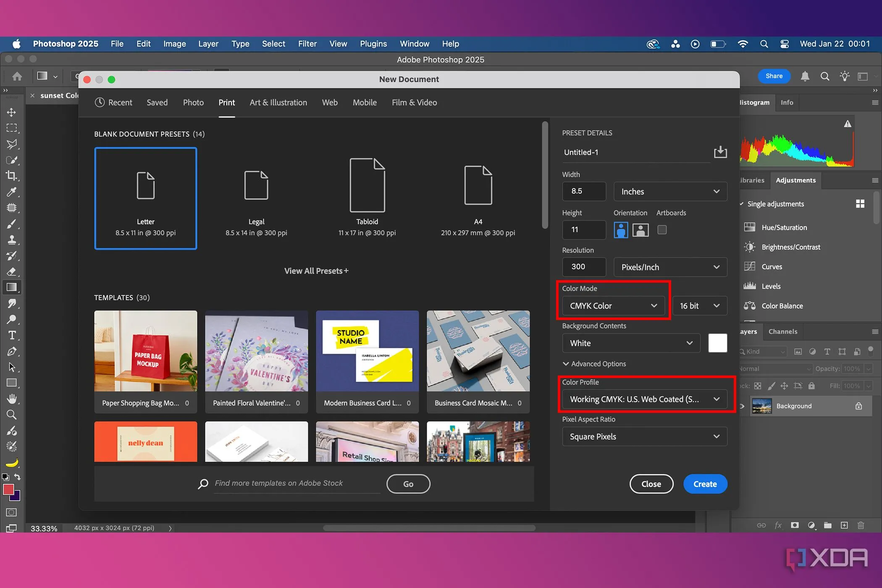Select the Pen tool
Image resolution: width=882 pixels, height=588 pixels.
pyautogui.click(x=11, y=351)
